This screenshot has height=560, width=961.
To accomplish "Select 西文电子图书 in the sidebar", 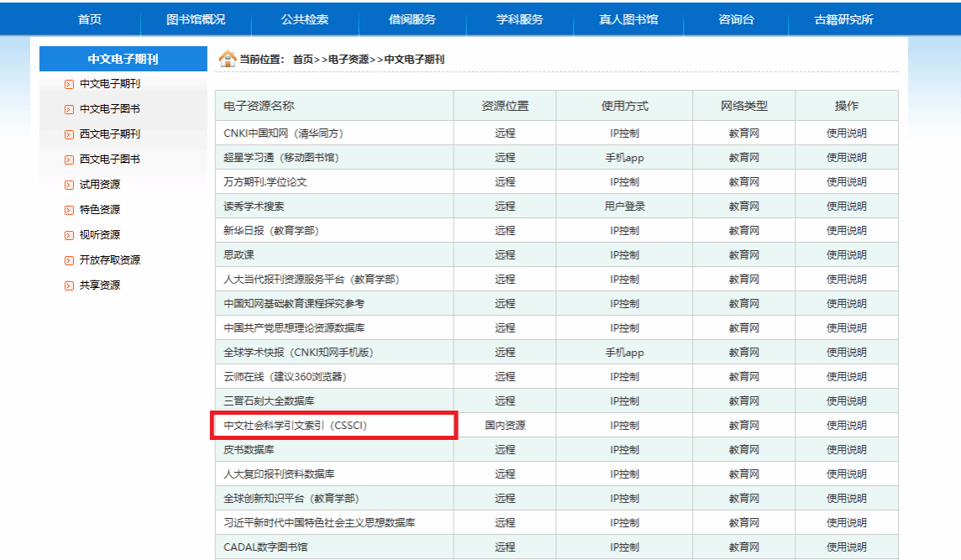I will click(110, 160).
